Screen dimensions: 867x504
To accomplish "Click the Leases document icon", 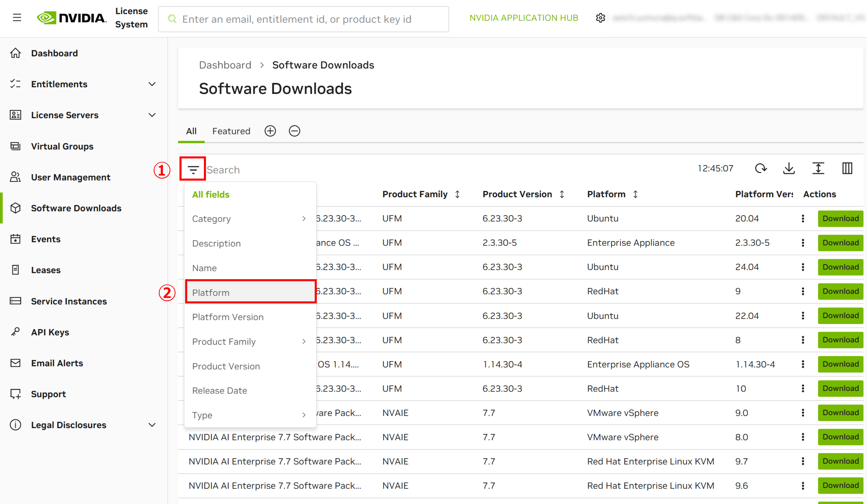I will (x=15, y=270).
